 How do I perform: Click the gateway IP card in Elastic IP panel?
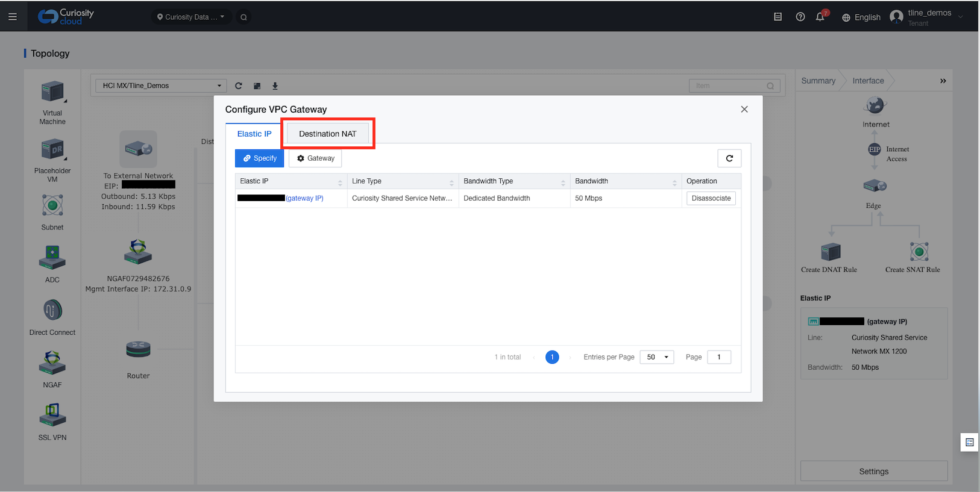click(x=874, y=344)
